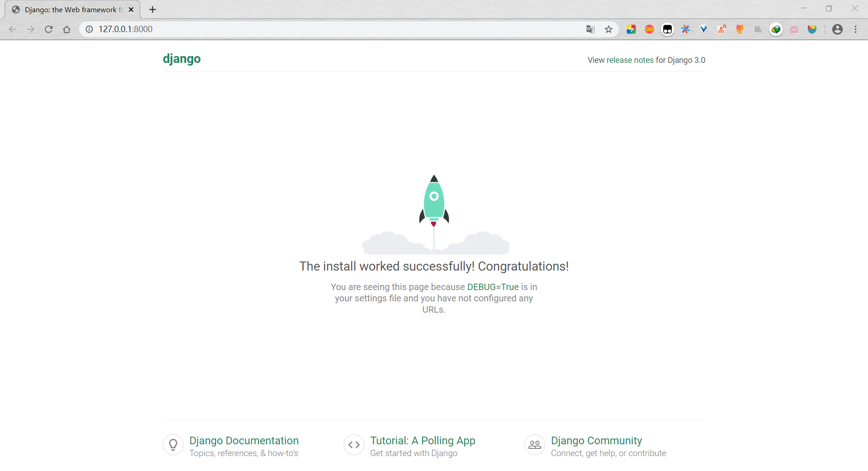The image size is (868, 471).
Task: View site information icon in address bar
Action: pyautogui.click(x=90, y=29)
